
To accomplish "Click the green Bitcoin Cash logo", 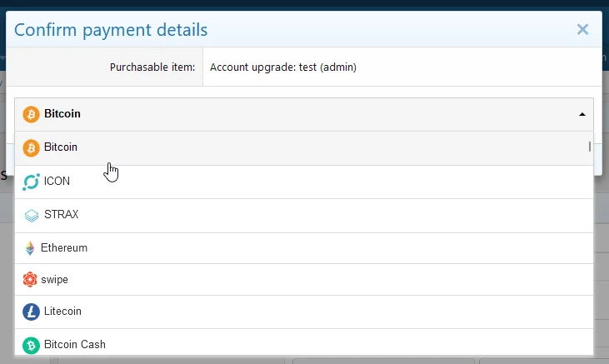I will [x=32, y=345].
